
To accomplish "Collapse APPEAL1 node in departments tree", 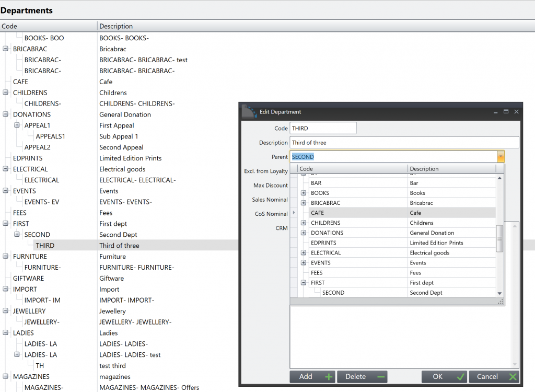I will (x=17, y=125).
